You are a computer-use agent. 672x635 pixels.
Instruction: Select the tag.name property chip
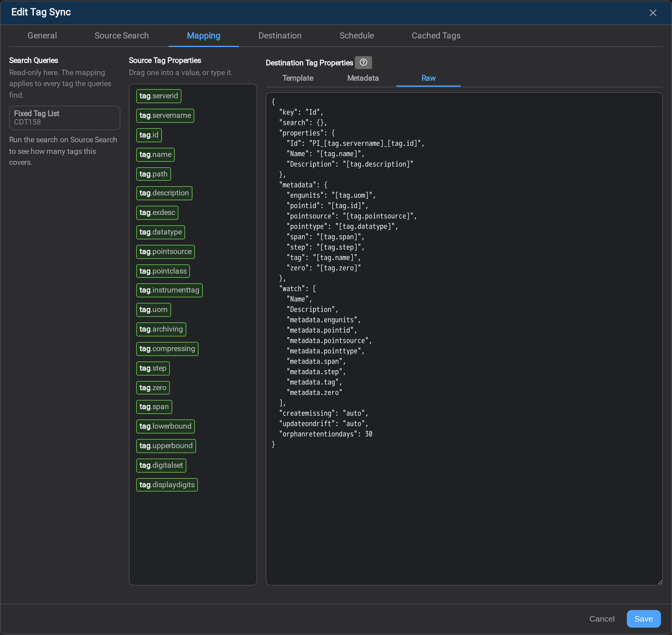155,155
